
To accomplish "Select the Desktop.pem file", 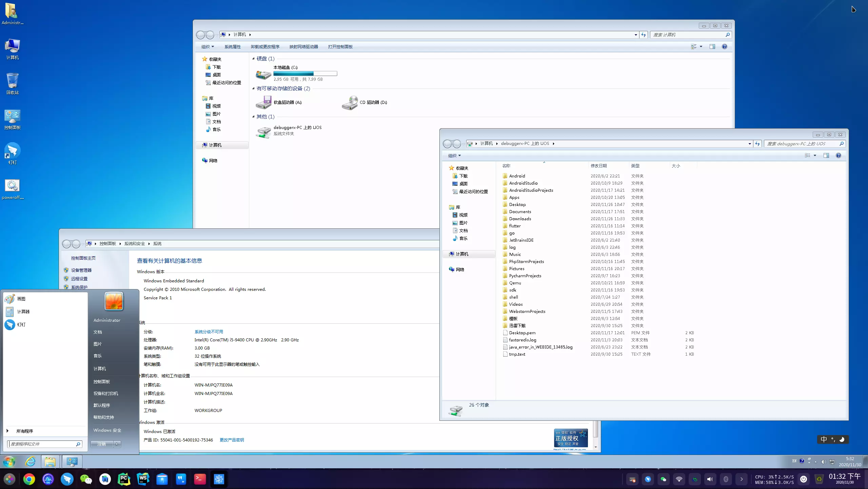I will click(522, 333).
